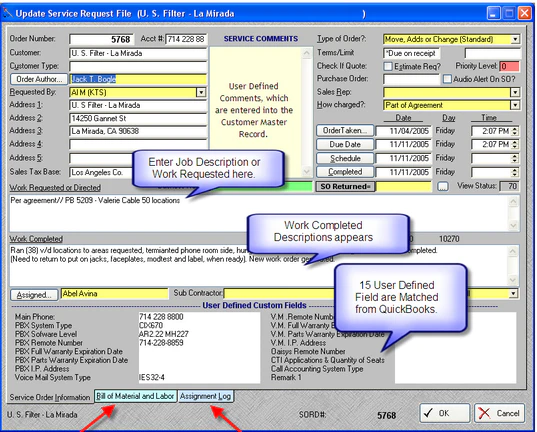Open the Requested By dropdown list

[201, 92]
